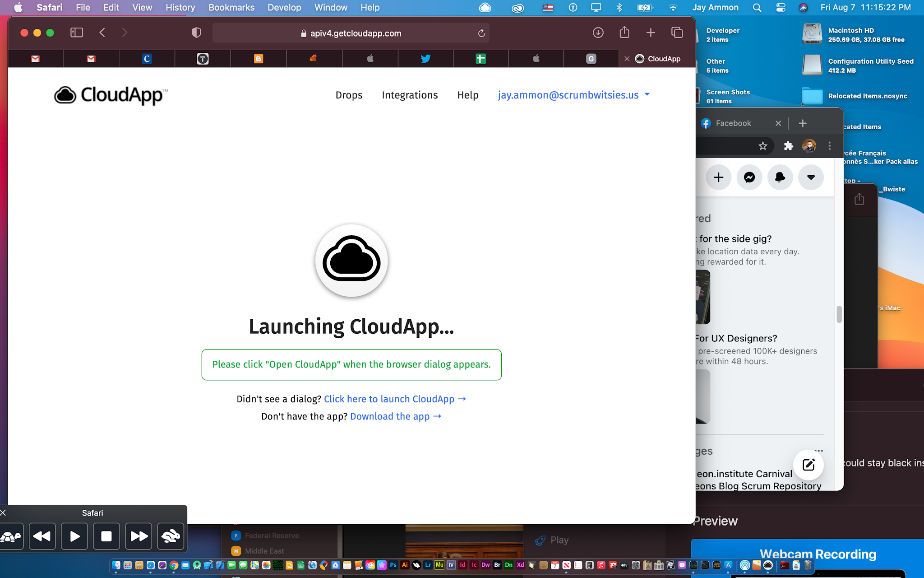Open the Integrations page

click(410, 95)
